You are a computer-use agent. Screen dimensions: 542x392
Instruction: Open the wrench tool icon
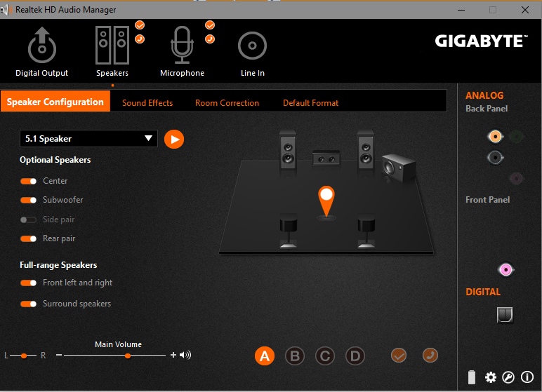(x=508, y=377)
